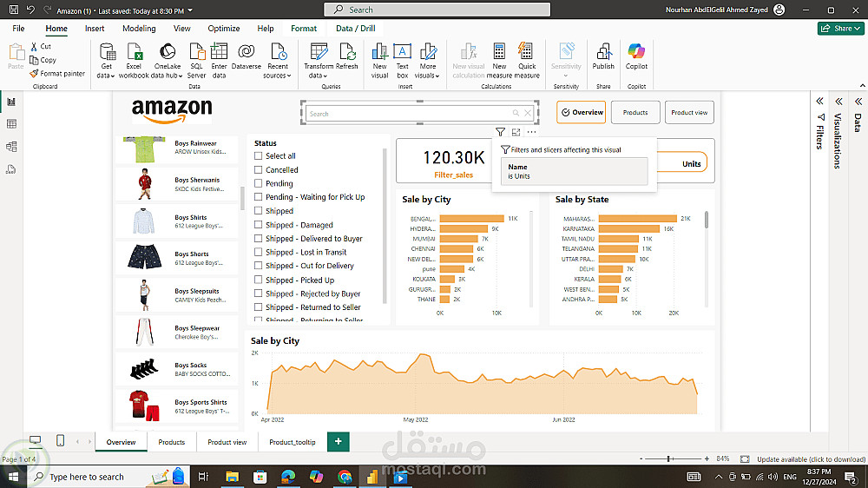868x488 pixels.
Task: Go to Product_tooltip page tab
Action: [x=293, y=442]
